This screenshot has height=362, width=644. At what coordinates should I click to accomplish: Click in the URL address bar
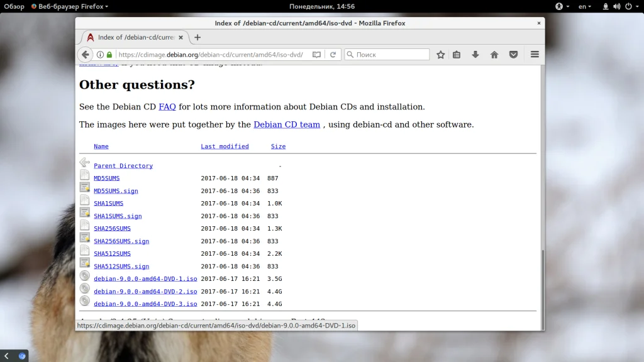point(211,55)
